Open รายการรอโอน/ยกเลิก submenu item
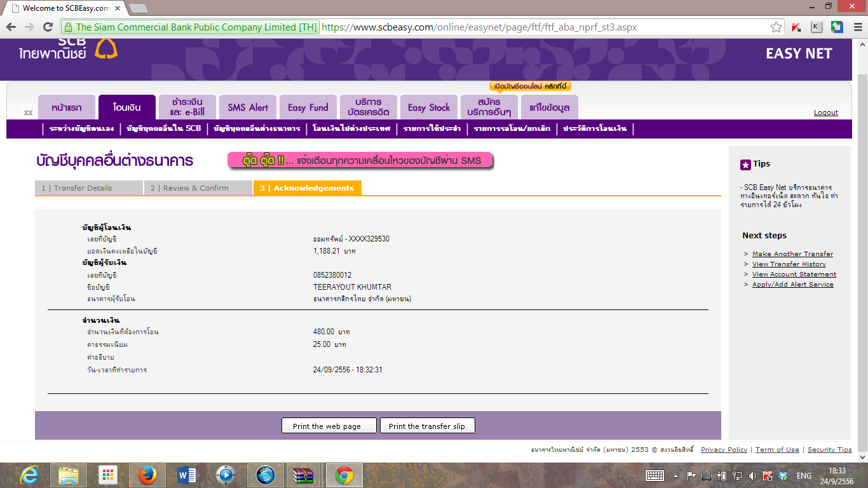The height and width of the screenshot is (488, 868). [x=512, y=129]
